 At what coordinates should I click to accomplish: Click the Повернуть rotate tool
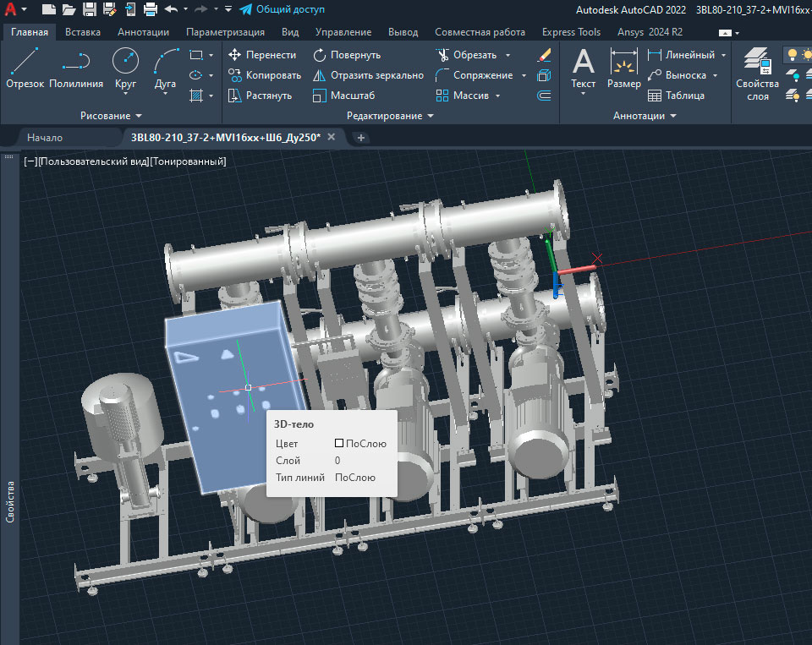point(347,55)
